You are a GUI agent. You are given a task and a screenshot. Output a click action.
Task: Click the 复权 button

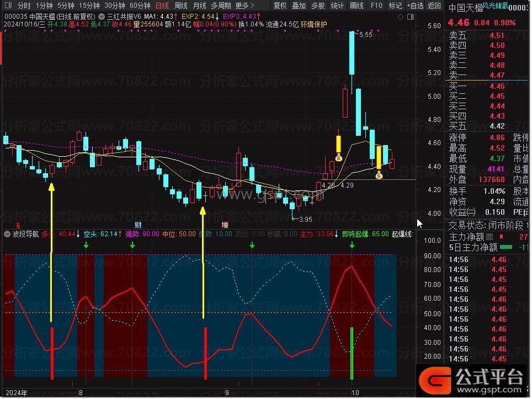[x=280, y=6]
